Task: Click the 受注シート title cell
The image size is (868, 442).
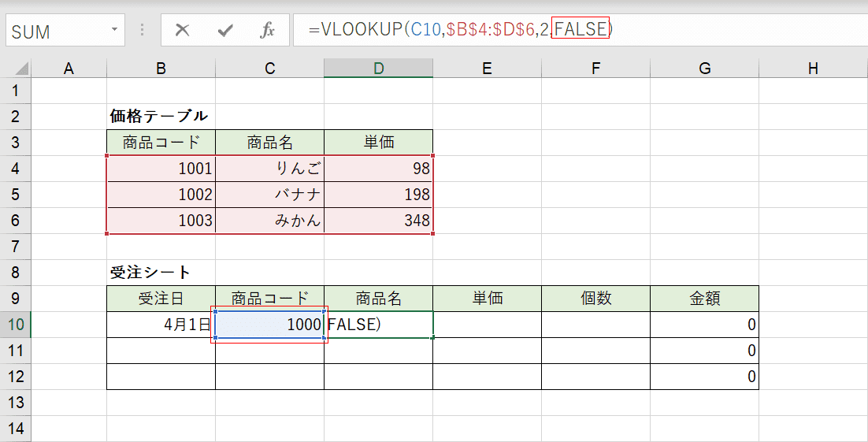Action: point(161,273)
